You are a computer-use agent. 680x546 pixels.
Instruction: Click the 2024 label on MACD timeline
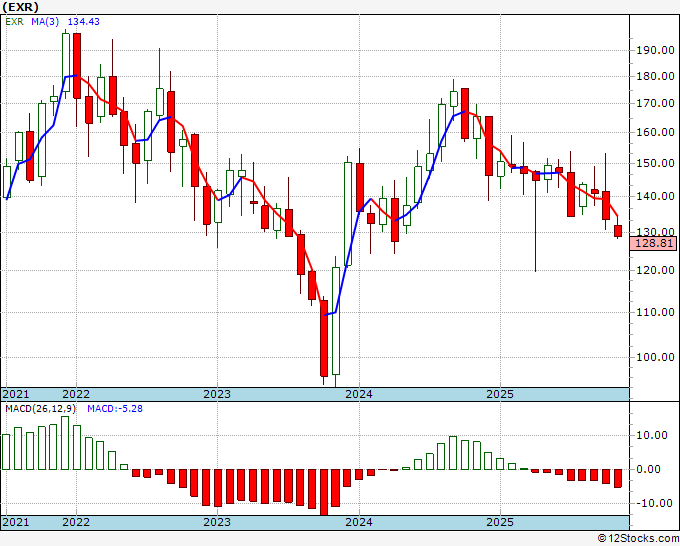click(359, 522)
